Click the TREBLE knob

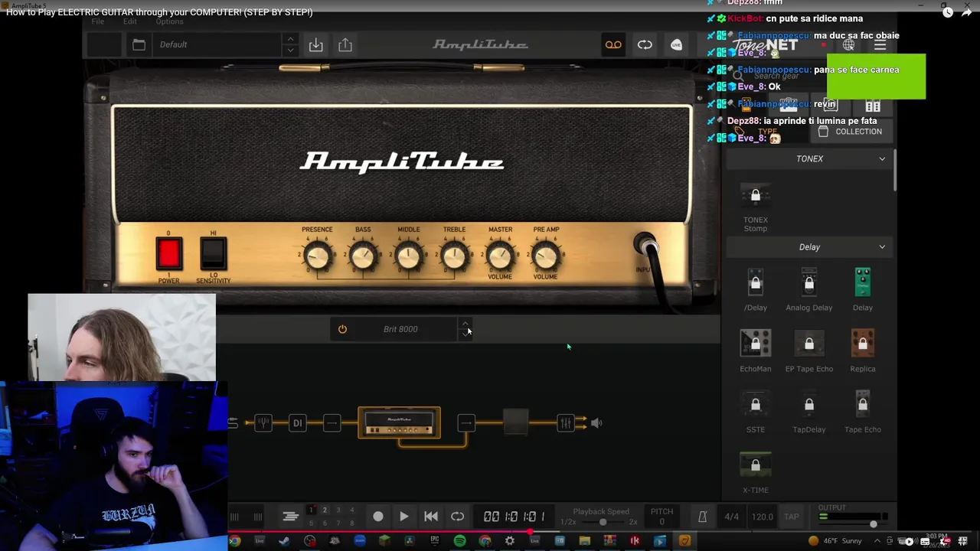click(454, 256)
